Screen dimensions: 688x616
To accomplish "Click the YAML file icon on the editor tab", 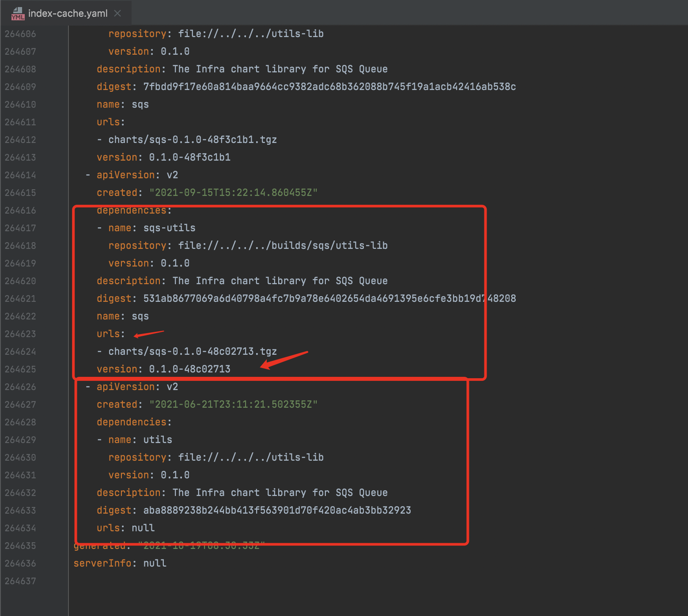I will pyautogui.click(x=18, y=13).
